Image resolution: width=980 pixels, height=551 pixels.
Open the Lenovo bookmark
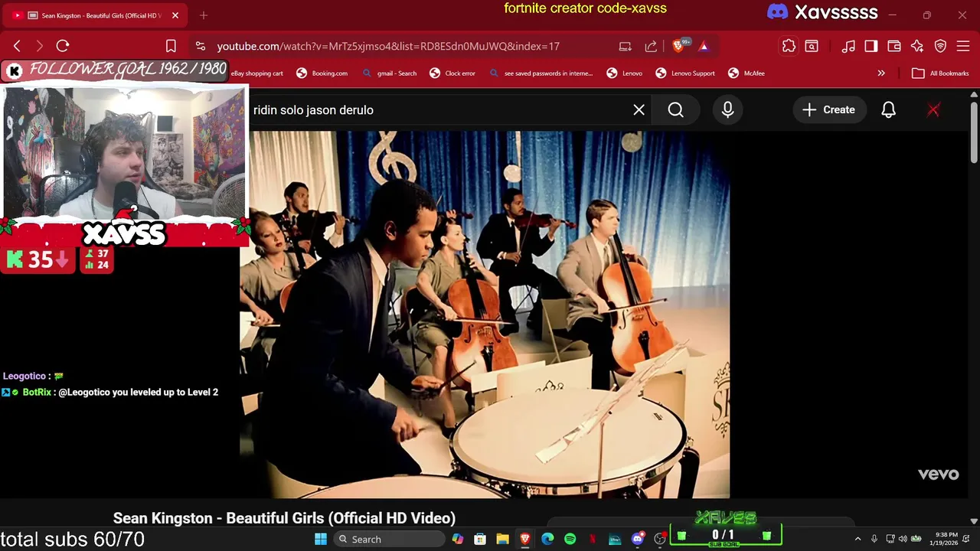[x=624, y=73]
